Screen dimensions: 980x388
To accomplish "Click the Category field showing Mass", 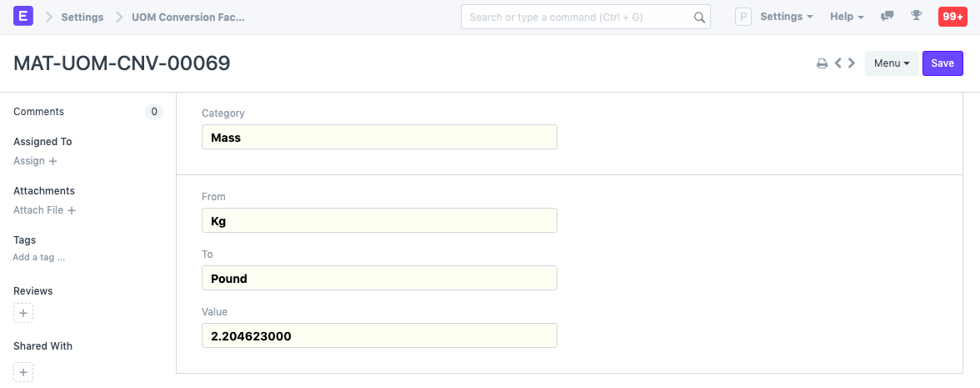I will (x=379, y=137).
